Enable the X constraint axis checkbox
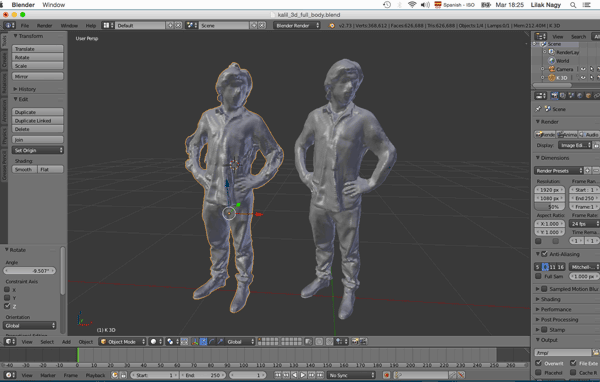Screen dimensions: 600x382 pyautogui.click(x=7, y=290)
